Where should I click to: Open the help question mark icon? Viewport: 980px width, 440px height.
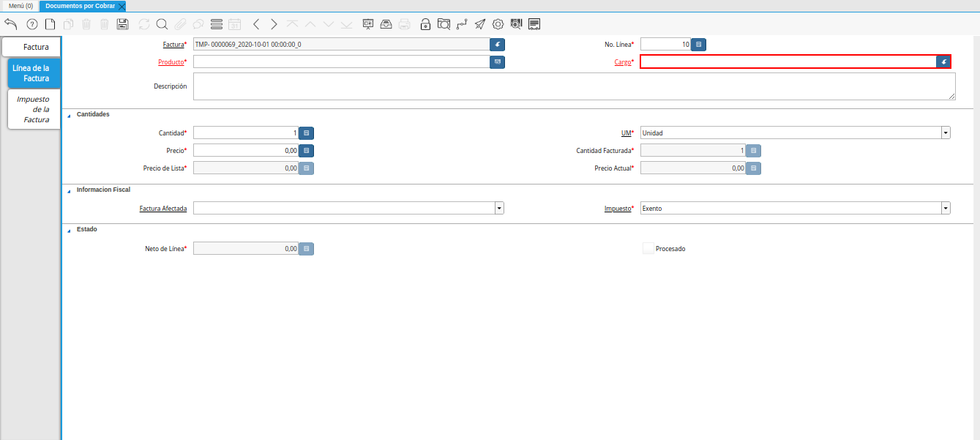pyautogui.click(x=31, y=24)
